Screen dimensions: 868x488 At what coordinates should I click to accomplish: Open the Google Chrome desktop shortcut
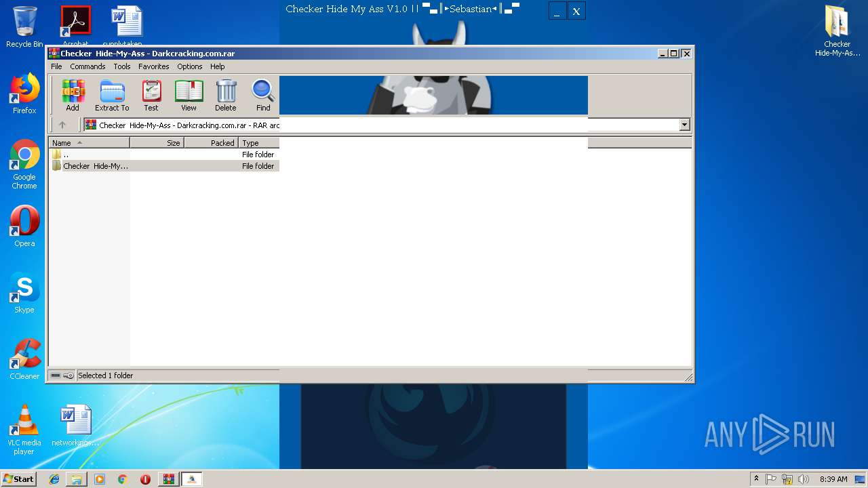(x=24, y=165)
